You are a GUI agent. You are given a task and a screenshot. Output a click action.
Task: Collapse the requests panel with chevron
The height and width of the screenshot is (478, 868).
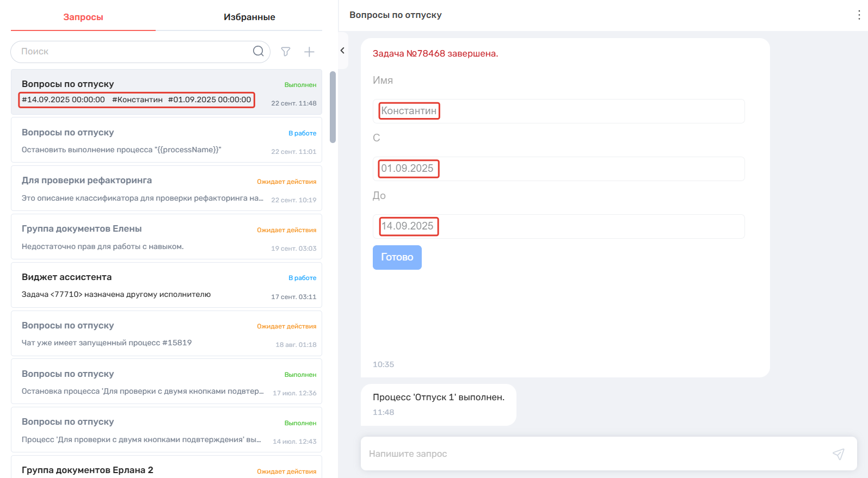pos(342,51)
